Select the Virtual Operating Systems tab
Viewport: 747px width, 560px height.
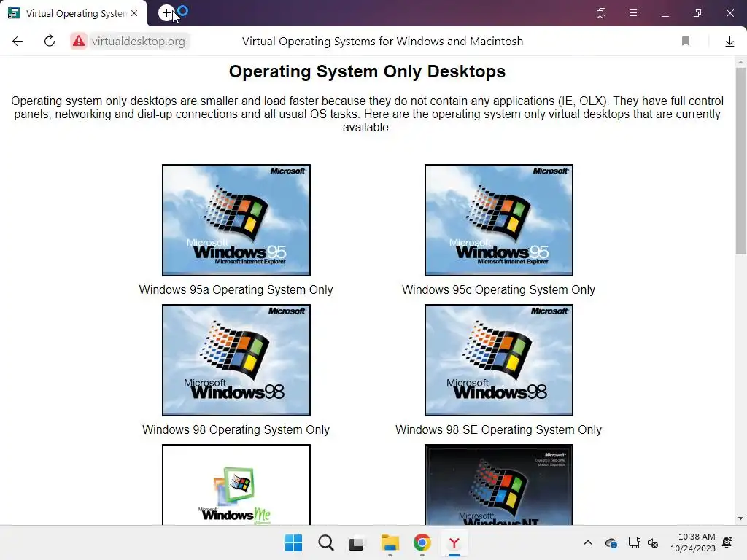[x=74, y=13]
